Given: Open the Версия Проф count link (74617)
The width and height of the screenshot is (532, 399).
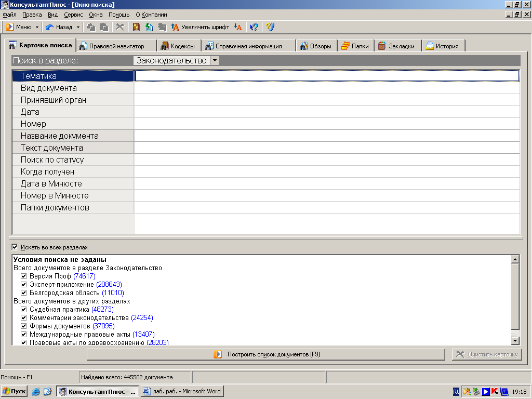Looking at the screenshot, I should coord(85,276).
